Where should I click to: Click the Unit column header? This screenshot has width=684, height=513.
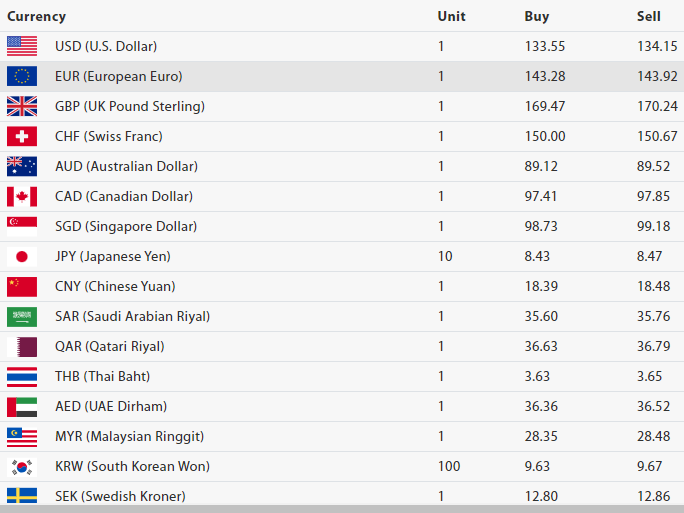click(451, 16)
